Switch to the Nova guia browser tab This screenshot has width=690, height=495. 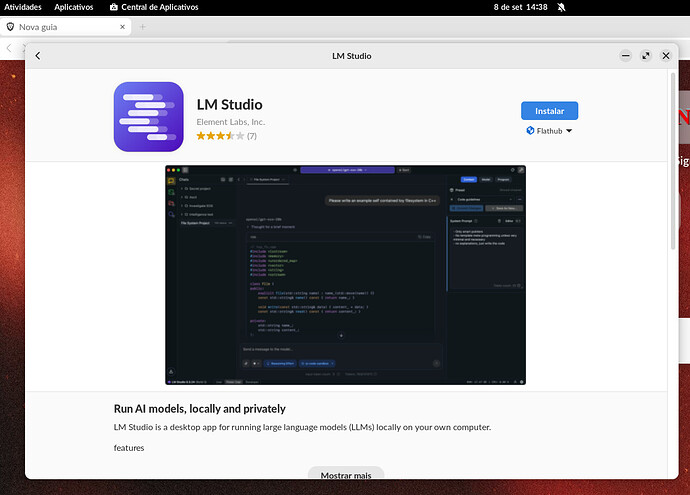[66, 27]
